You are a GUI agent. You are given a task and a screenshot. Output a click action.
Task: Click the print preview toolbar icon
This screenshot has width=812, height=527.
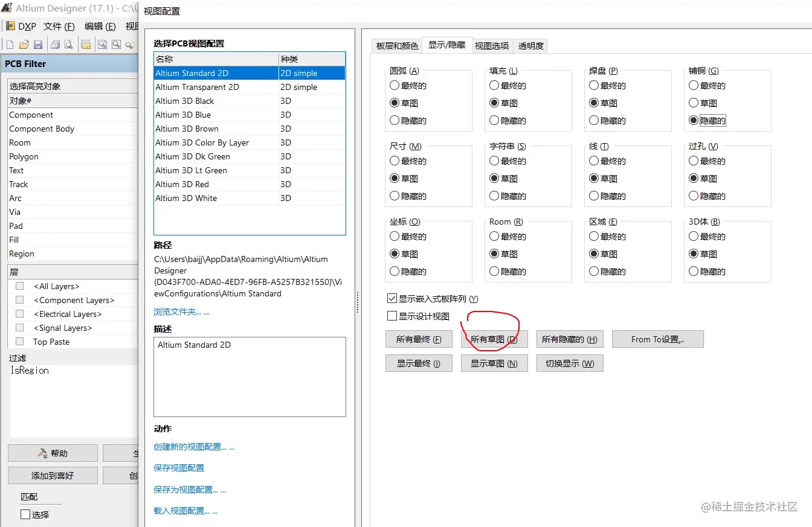(69, 45)
